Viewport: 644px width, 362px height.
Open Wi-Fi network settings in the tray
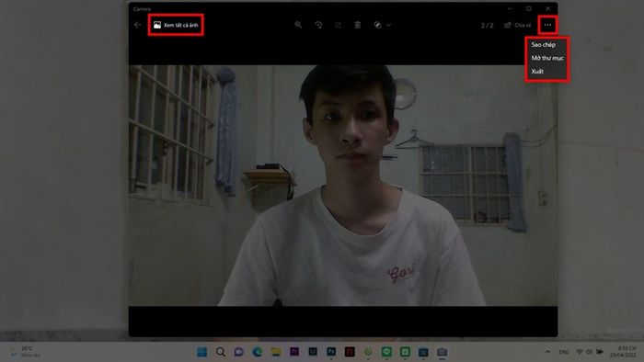click(580, 352)
